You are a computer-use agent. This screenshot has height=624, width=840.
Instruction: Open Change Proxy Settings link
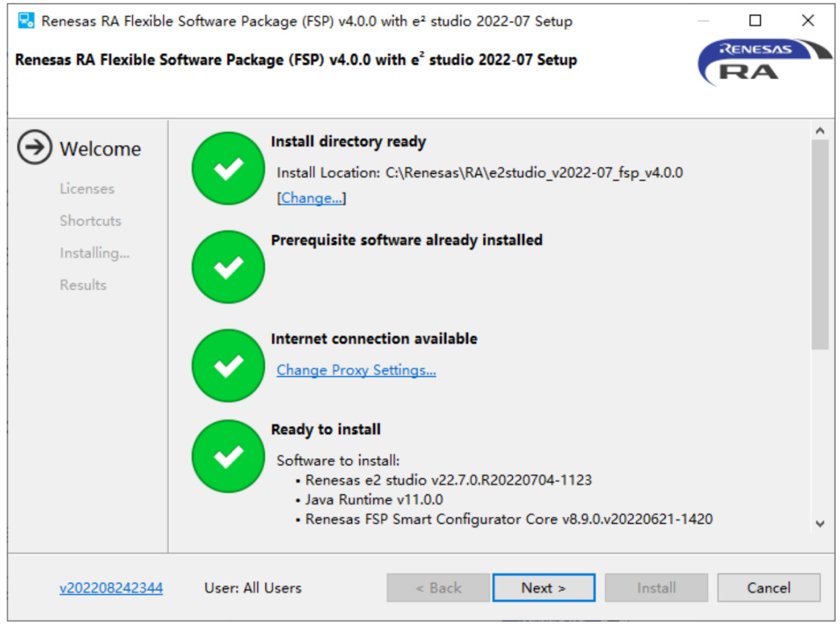pyautogui.click(x=357, y=370)
